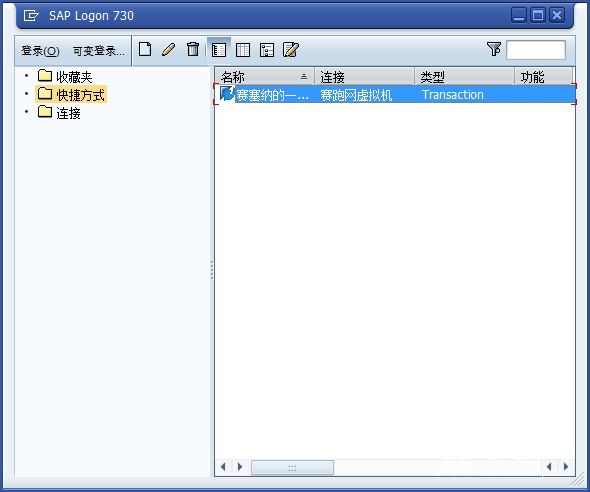
Task: Click the 可变登录 variable logon button
Action: click(98, 51)
